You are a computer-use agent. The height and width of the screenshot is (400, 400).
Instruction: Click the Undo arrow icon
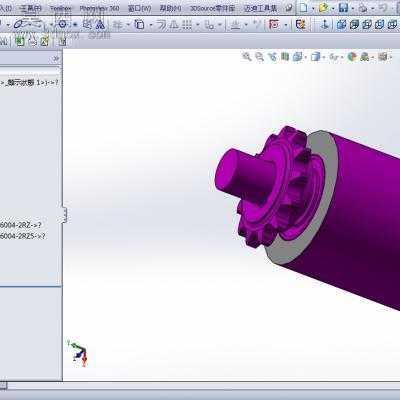click(383, 8)
